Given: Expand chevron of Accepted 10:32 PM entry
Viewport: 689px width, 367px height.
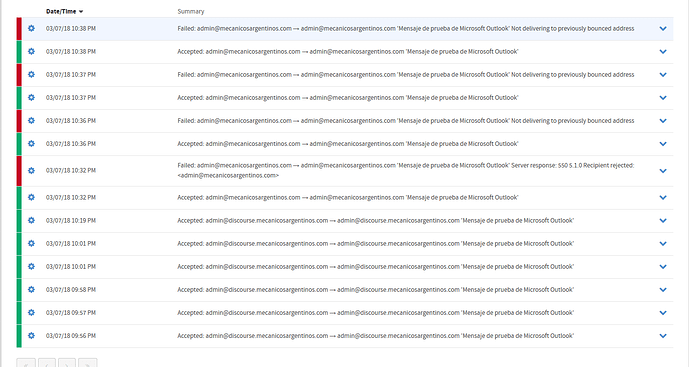Looking at the screenshot, I should pos(663,197).
